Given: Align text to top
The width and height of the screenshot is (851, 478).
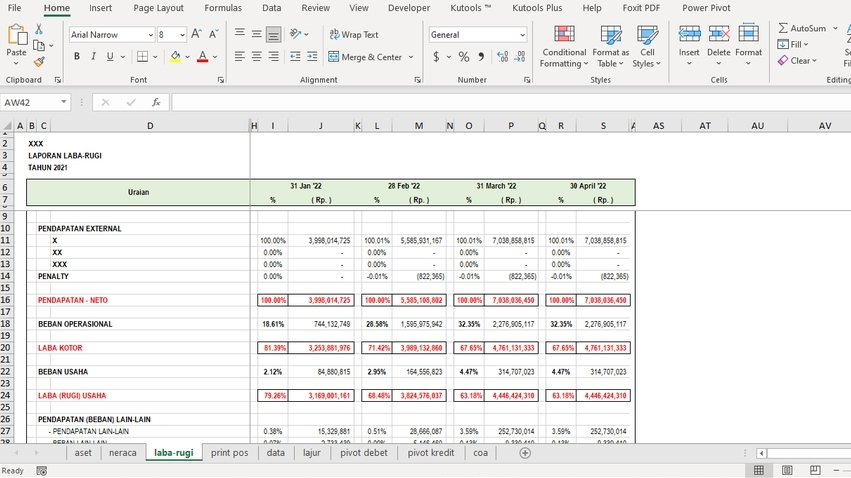Looking at the screenshot, I should [239, 34].
